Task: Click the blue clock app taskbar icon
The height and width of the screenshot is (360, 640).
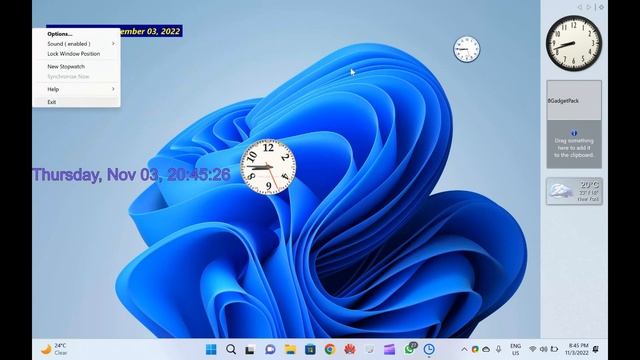Action: (429, 349)
